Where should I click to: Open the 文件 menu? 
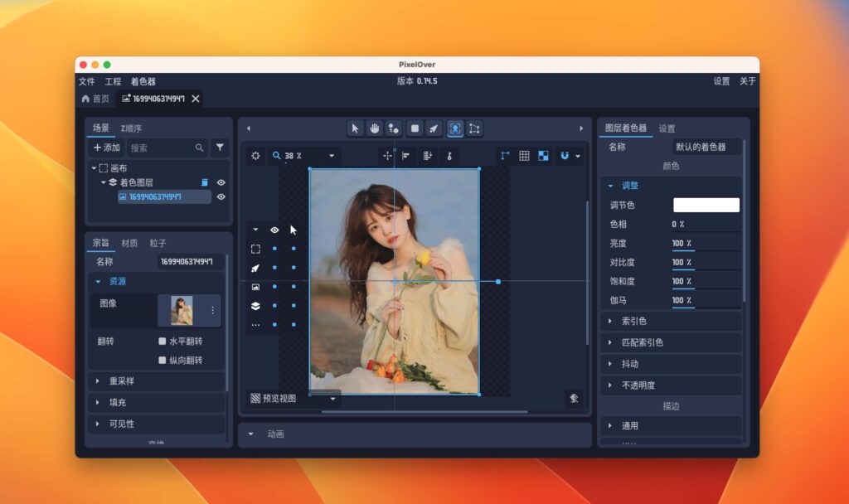(86, 81)
